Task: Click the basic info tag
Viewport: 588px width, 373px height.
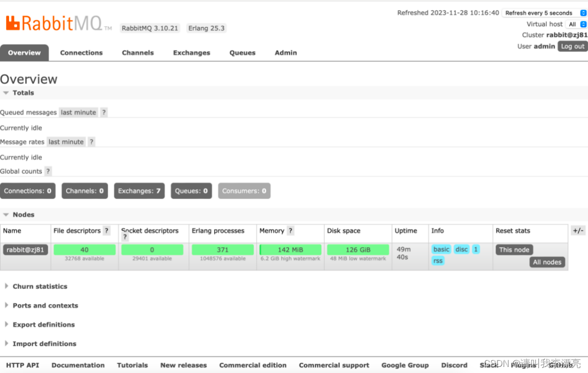Action: click(x=442, y=250)
